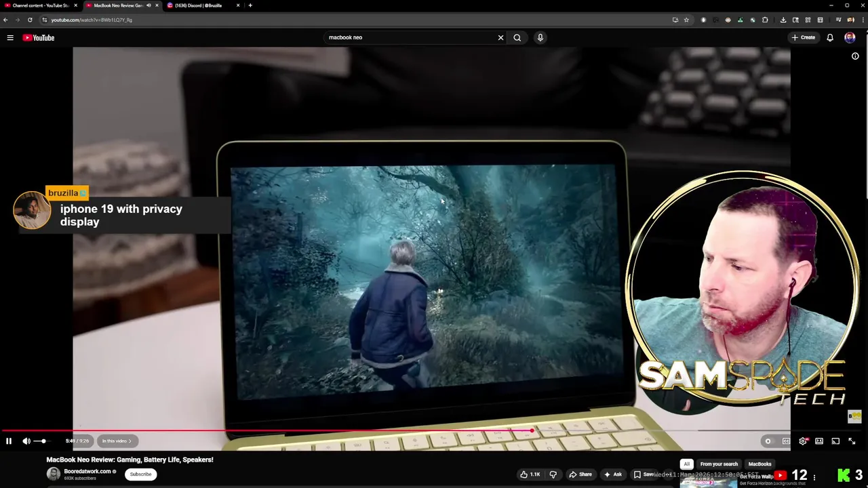
Task: Cast the video with the Cast icon
Action: 835,441
